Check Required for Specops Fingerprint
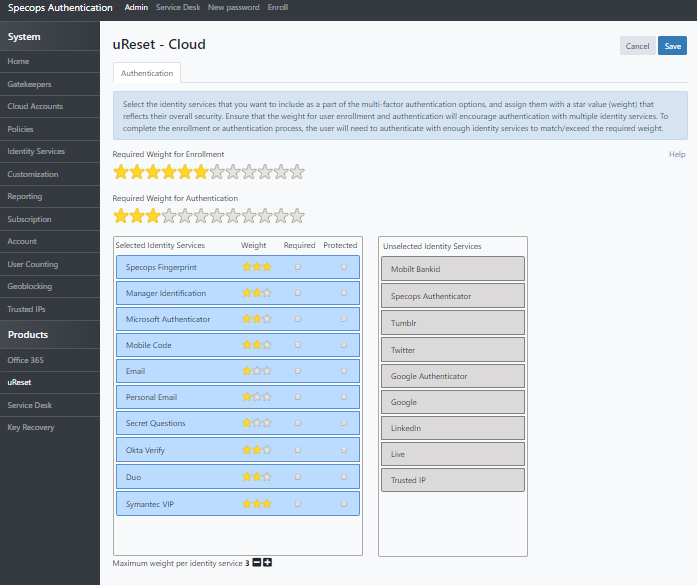The width and height of the screenshot is (697, 585). pyautogui.click(x=298, y=267)
